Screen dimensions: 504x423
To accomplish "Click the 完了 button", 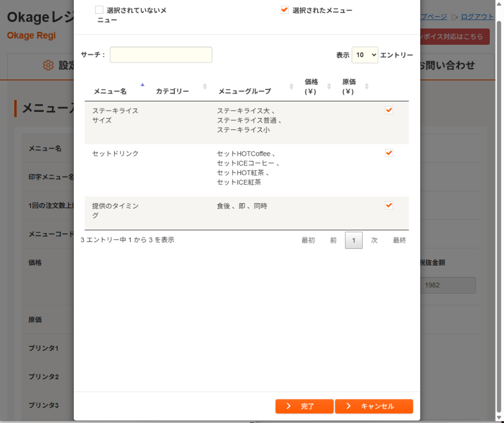I will (x=304, y=406).
